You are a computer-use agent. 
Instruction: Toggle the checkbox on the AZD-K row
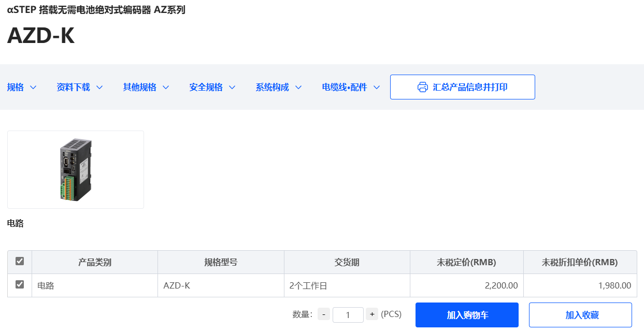click(19, 285)
